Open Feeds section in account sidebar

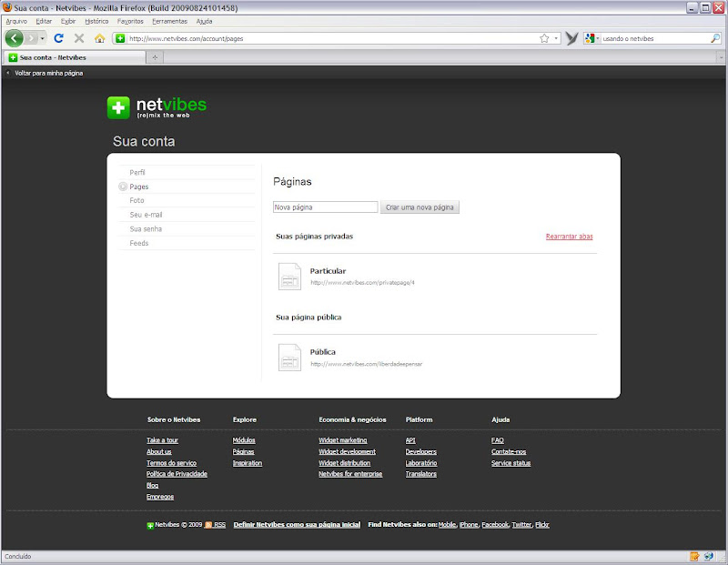139,243
